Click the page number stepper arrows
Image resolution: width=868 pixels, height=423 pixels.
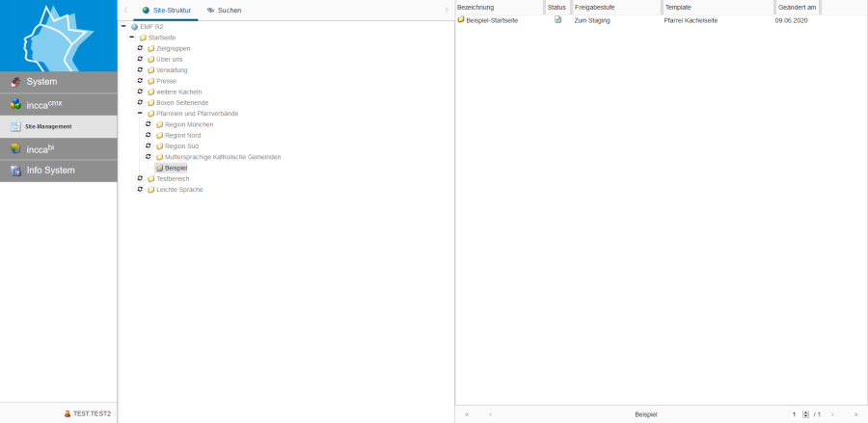pyautogui.click(x=806, y=414)
